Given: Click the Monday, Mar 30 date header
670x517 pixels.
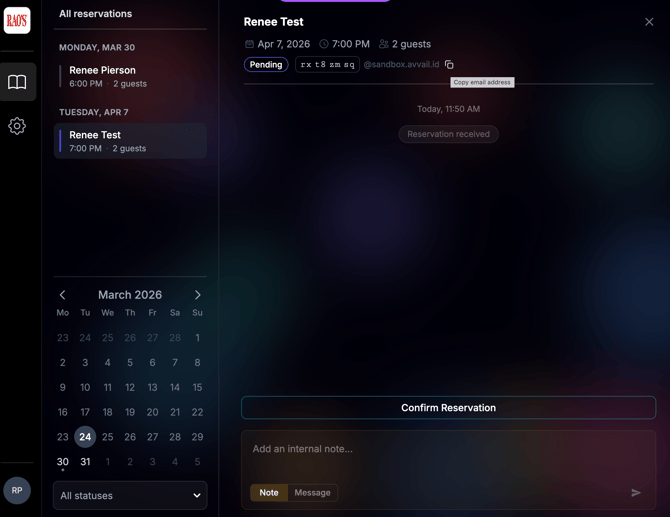Looking at the screenshot, I should pos(97,47).
